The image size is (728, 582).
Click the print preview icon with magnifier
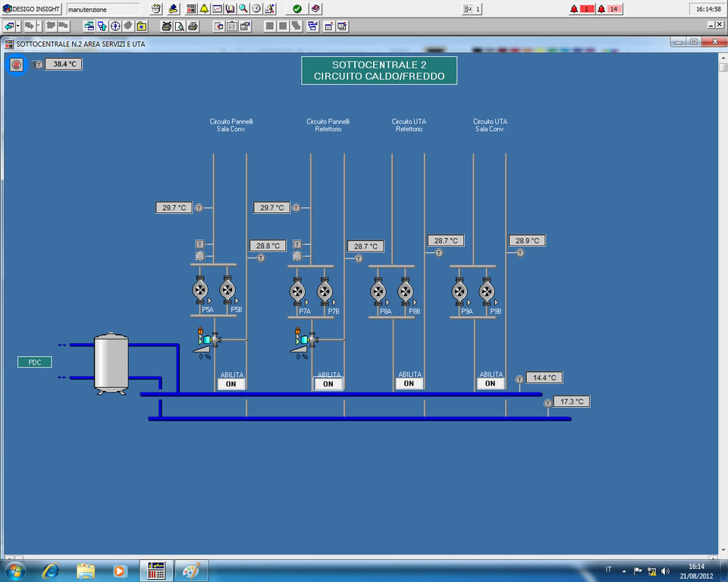coord(180,27)
